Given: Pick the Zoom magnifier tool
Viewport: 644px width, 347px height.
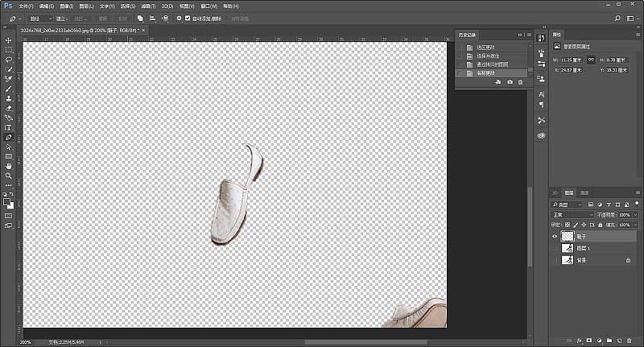Looking at the screenshot, I should (x=8, y=175).
